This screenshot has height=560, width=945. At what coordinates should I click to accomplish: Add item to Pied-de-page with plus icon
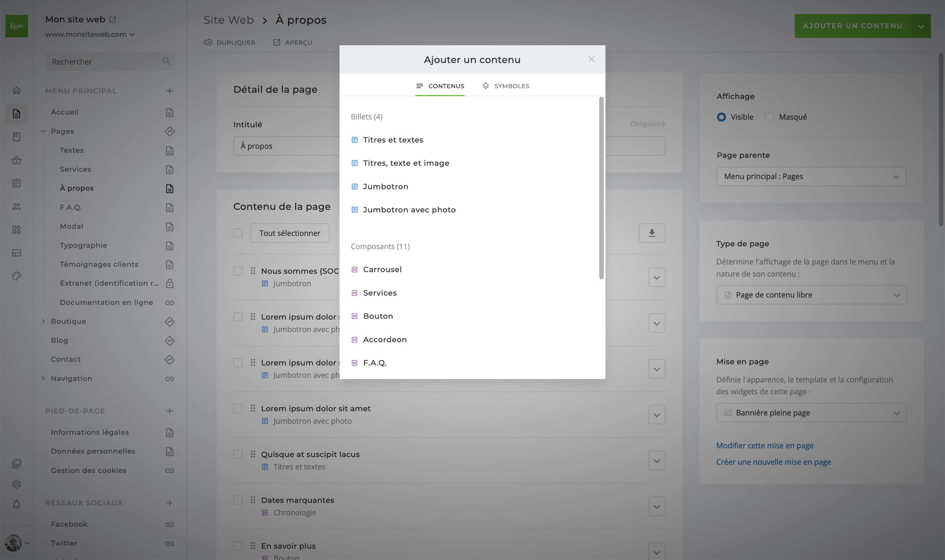click(x=169, y=411)
